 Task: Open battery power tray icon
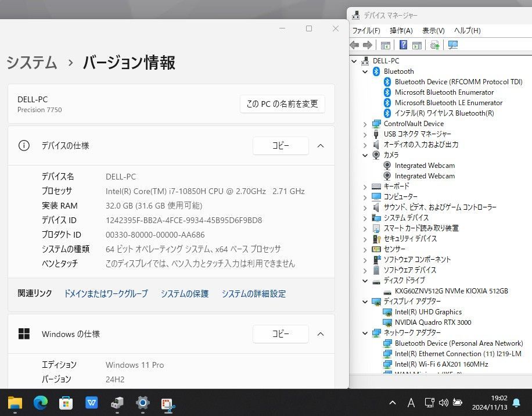pyautogui.click(x=457, y=403)
